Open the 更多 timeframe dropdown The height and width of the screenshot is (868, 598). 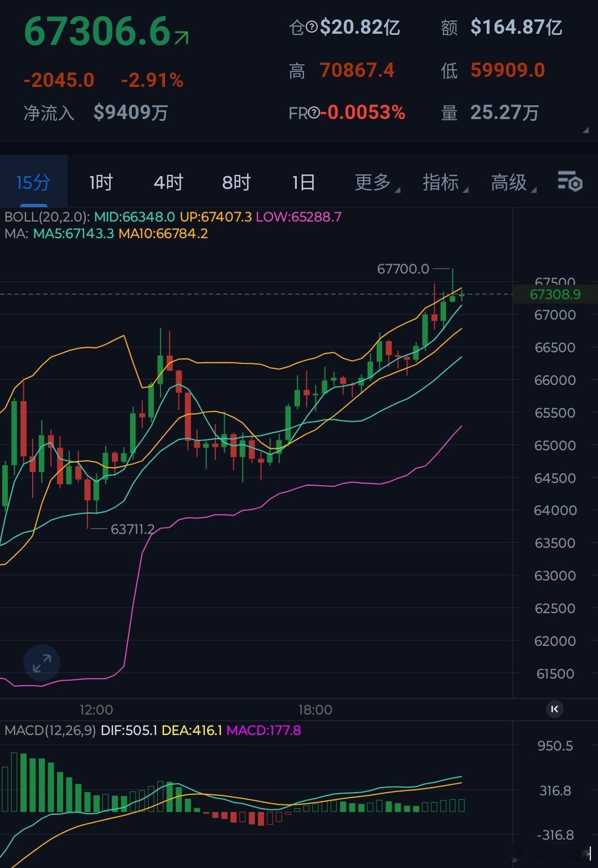pyautogui.click(x=377, y=182)
